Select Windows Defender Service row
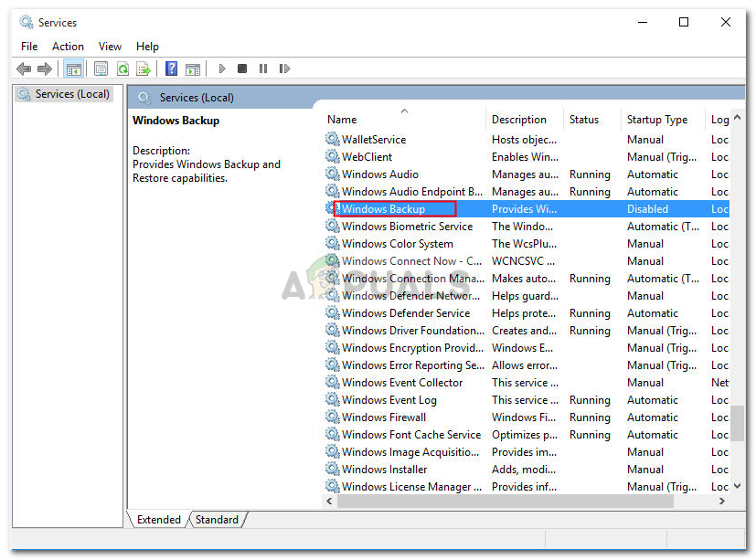The width and height of the screenshot is (756, 560). pyautogui.click(x=526, y=312)
